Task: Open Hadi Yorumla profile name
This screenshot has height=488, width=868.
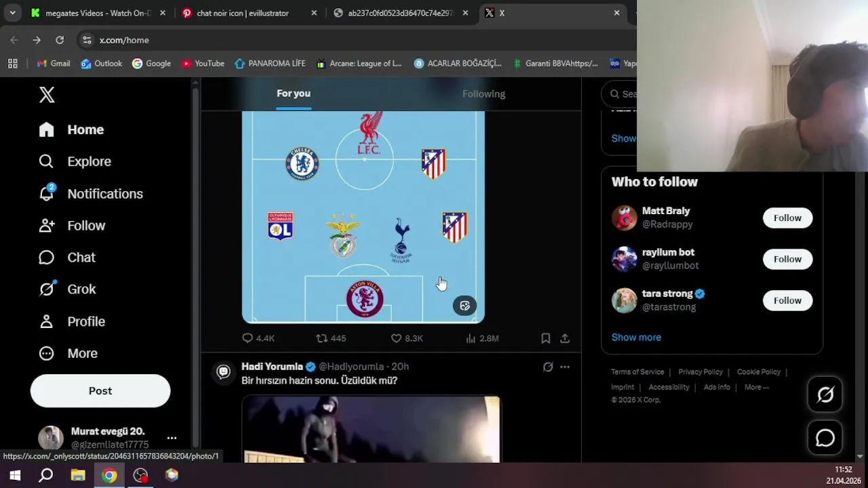Action: (x=272, y=367)
